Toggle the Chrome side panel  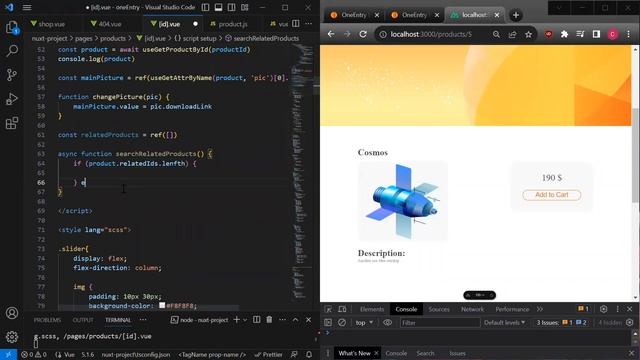[596, 34]
